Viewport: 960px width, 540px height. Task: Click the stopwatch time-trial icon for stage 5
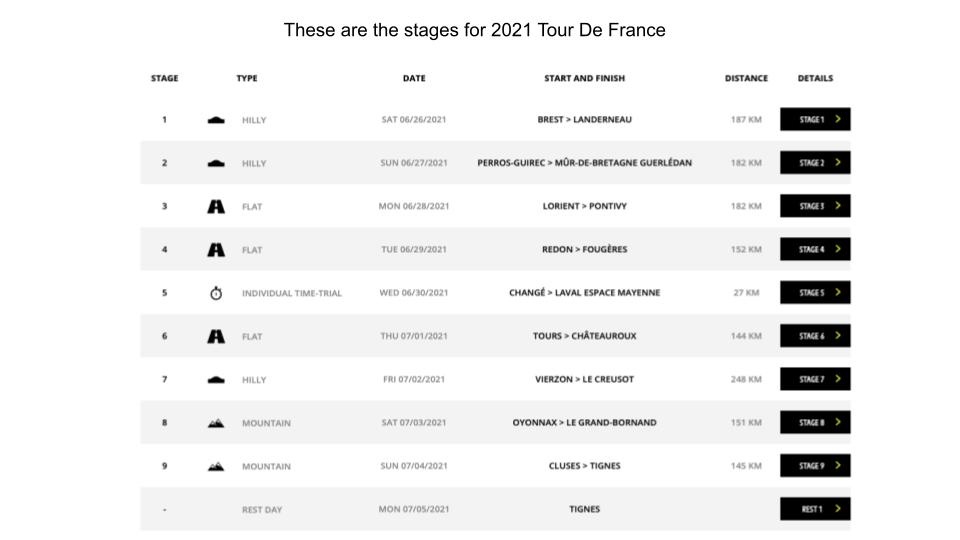(x=216, y=293)
